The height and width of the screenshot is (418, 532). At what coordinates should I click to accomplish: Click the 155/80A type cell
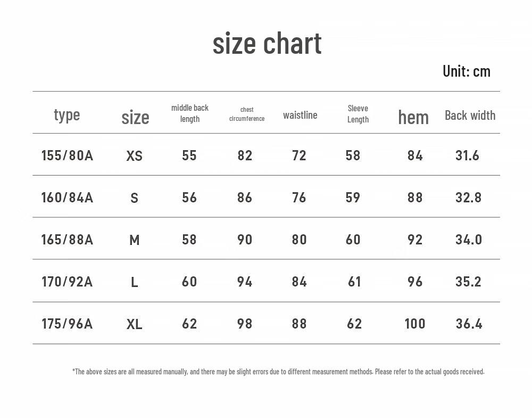point(67,155)
